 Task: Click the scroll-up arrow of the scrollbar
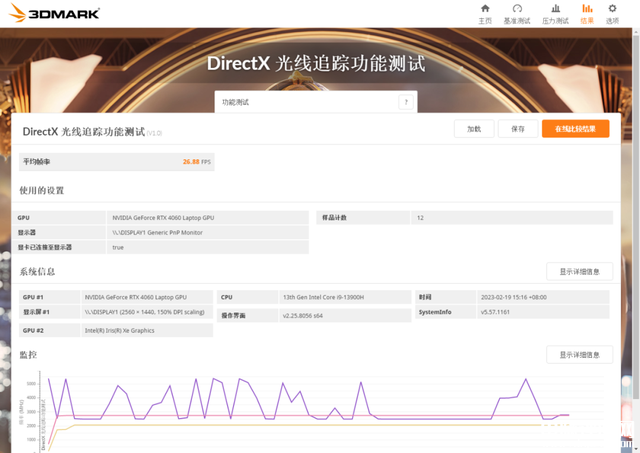[636, 31]
